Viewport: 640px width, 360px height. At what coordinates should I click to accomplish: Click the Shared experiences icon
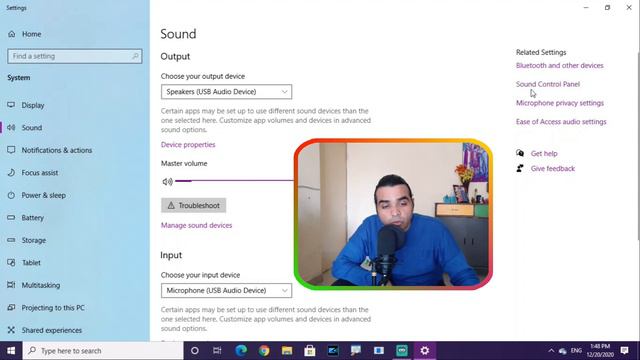pyautogui.click(x=11, y=330)
